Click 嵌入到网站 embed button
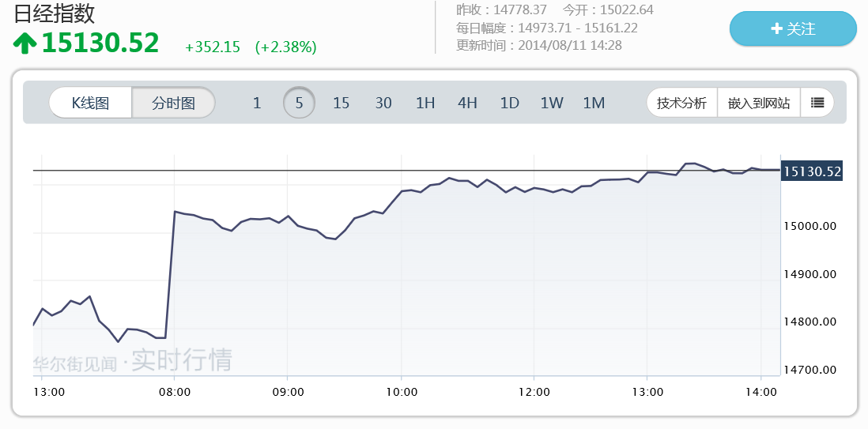 point(759,103)
